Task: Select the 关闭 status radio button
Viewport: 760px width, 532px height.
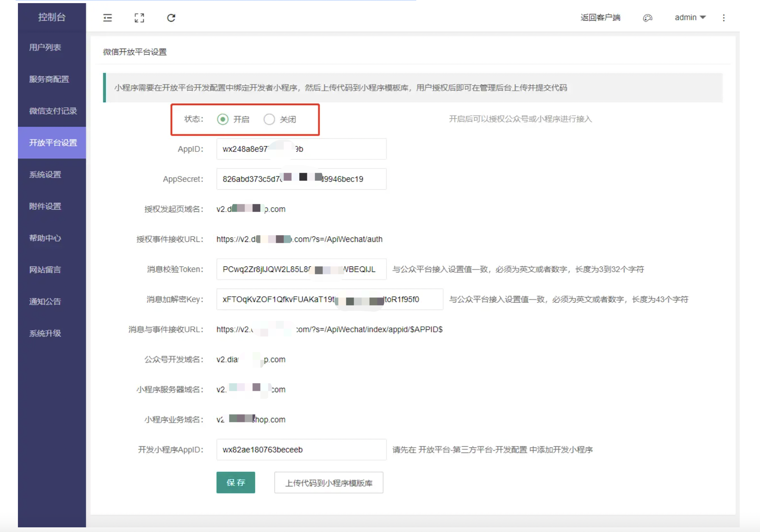Action: [269, 119]
